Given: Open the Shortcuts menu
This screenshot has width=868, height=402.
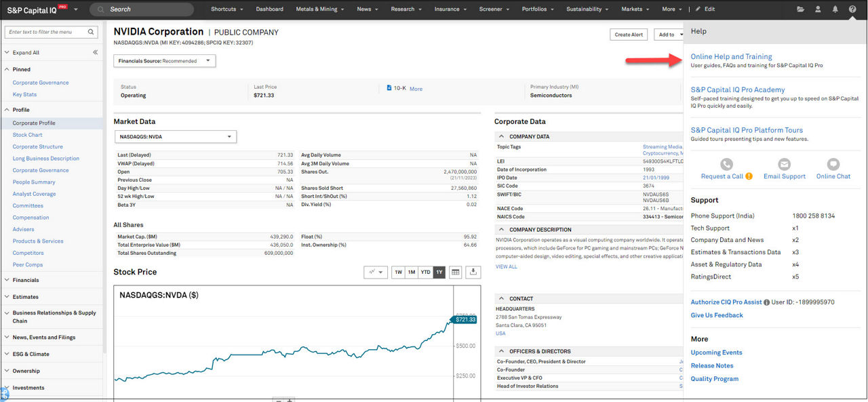Looking at the screenshot, I should (226, 9).
